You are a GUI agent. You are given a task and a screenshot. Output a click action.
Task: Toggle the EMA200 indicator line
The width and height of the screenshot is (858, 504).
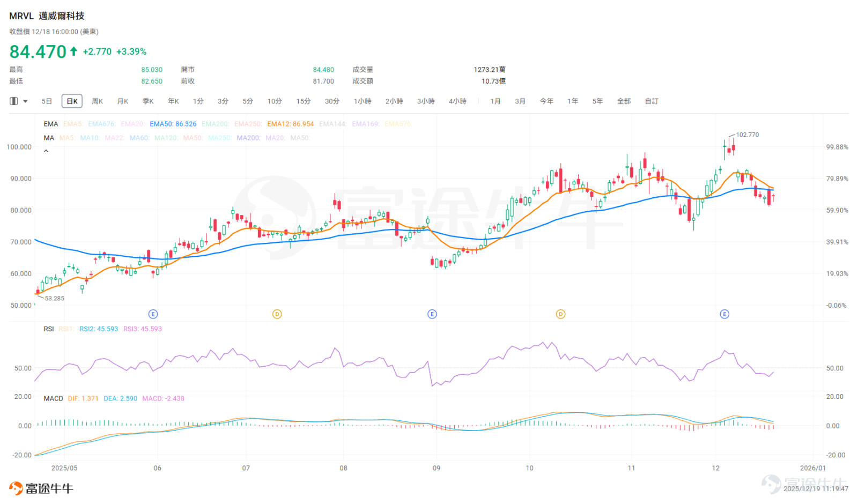216,124
